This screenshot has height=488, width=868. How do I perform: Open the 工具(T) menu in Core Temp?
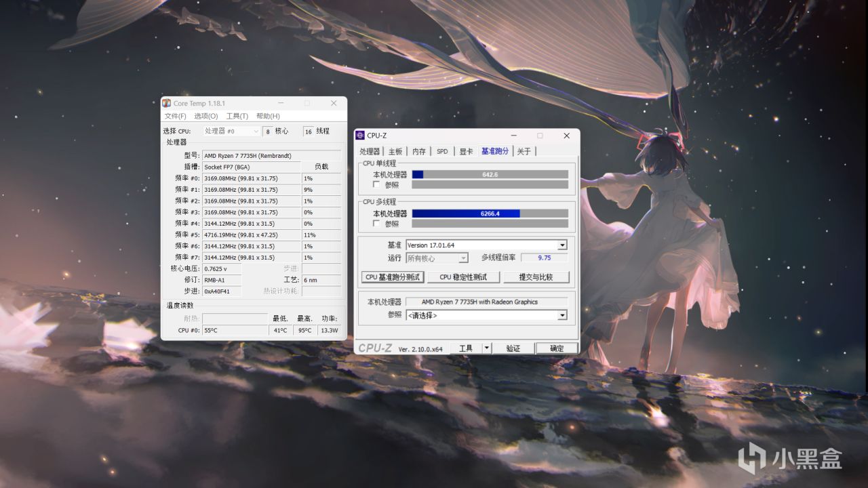pos(237,116)
